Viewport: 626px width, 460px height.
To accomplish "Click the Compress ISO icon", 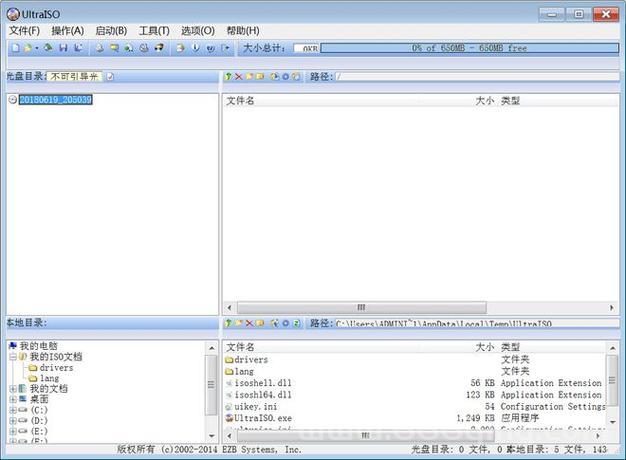I will coord(129,48).
